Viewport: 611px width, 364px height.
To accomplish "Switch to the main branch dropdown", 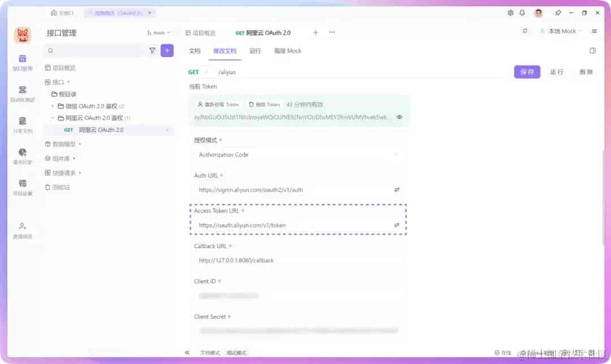I will click(x=158, y=33).
